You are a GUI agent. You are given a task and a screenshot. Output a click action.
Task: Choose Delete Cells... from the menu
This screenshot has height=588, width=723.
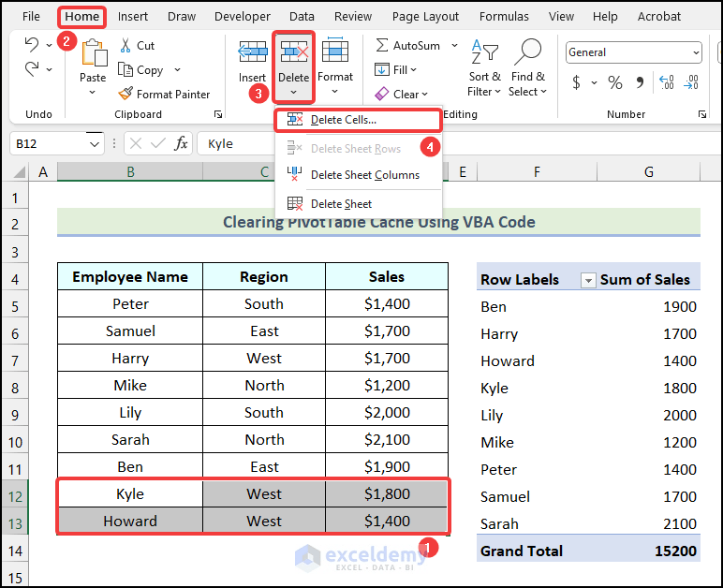pos(358,120)
